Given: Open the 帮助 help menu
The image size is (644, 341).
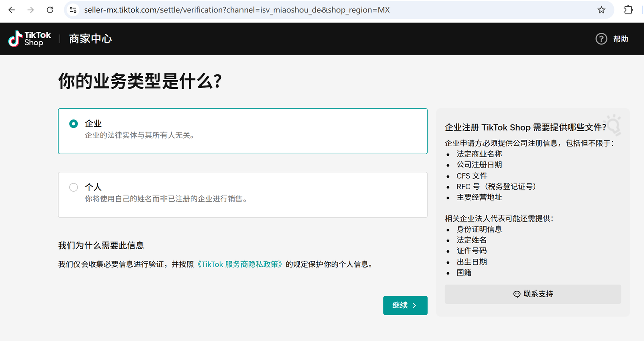Looking at the screenshot, I should [x=620, y=39].
